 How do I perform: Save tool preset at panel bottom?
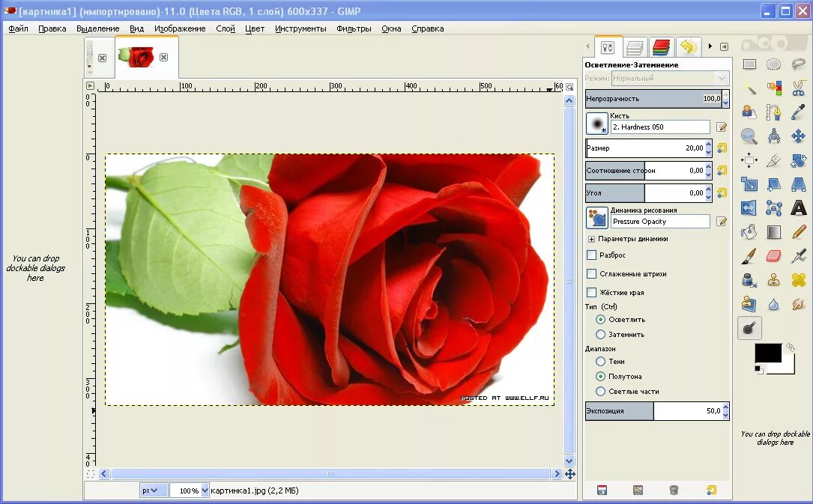602,490
